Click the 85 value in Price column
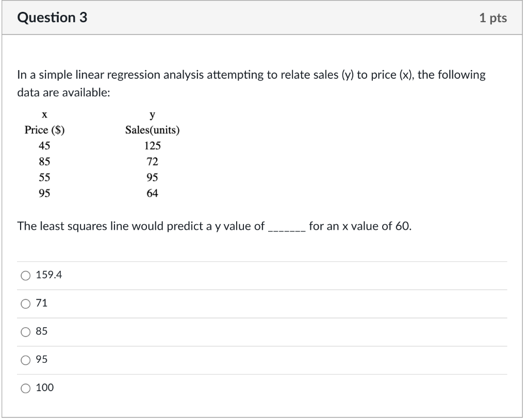Screen dimensions: 528x420 [x=45, y=162]
